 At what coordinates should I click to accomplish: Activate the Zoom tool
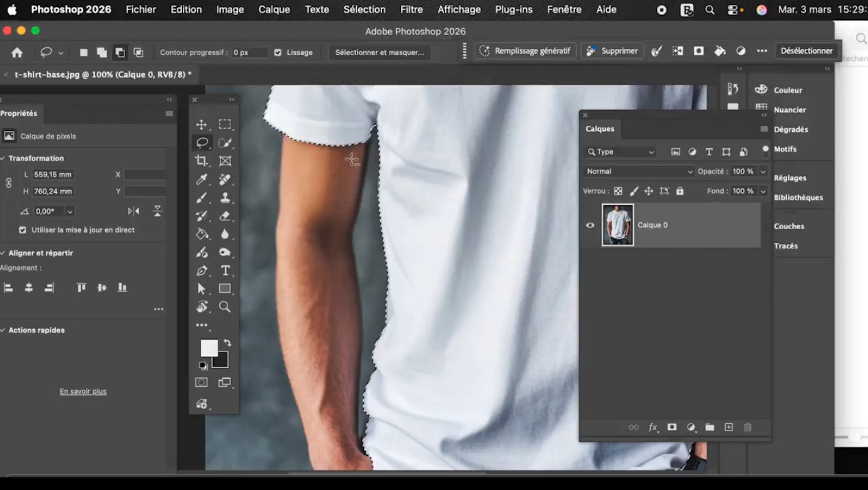pos(225,307)
